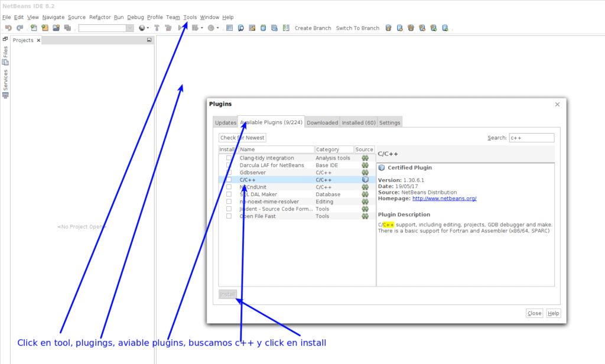The width and height of the screenshot is (605, 364).
Task: Click the restore-window icon above Files
Action: coord(5,39)
